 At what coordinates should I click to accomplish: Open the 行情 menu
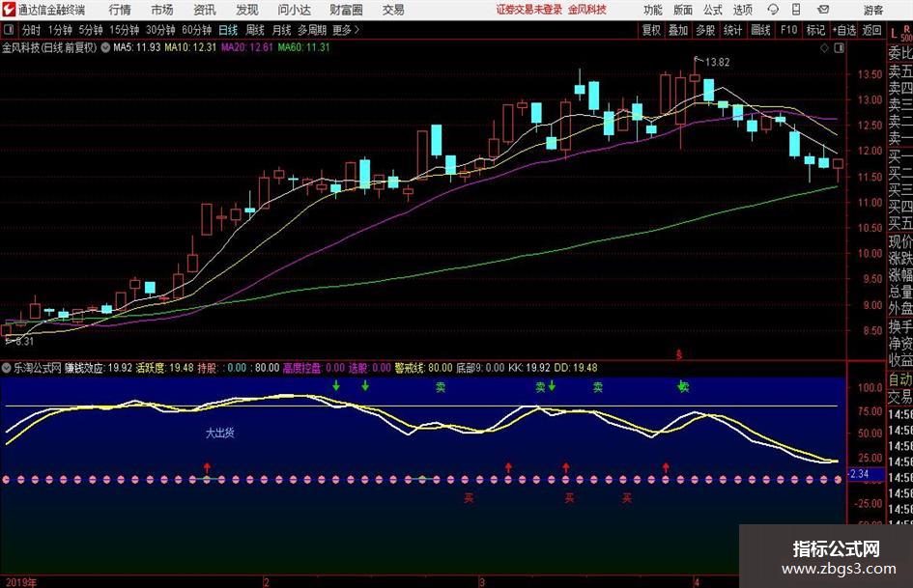point(120,10)
